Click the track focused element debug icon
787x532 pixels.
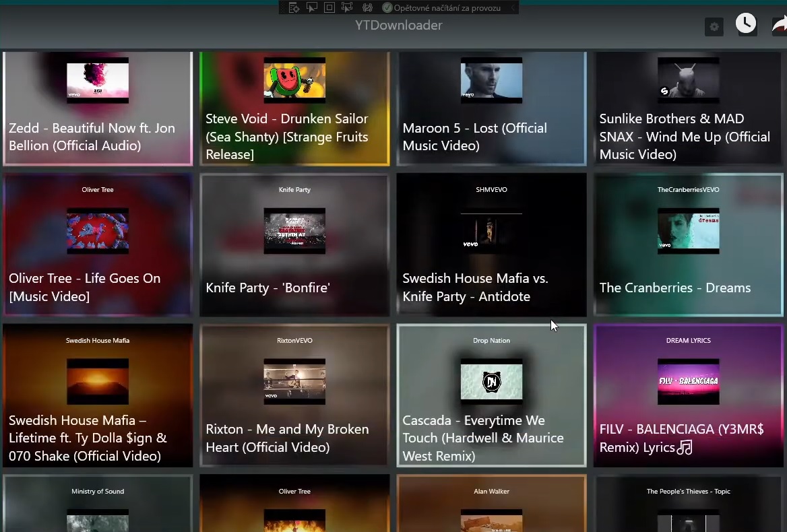pyautogui.click(x=347, y=8)
